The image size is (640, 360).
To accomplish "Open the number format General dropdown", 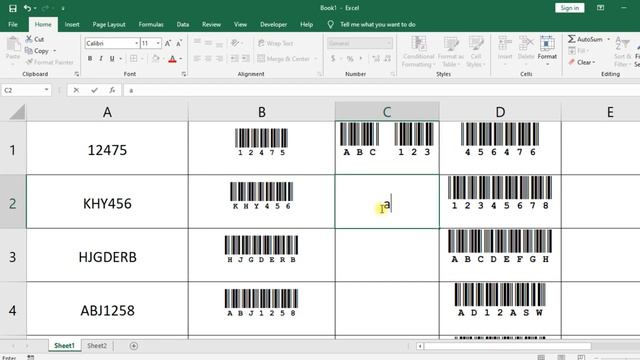I will (389, 43).
